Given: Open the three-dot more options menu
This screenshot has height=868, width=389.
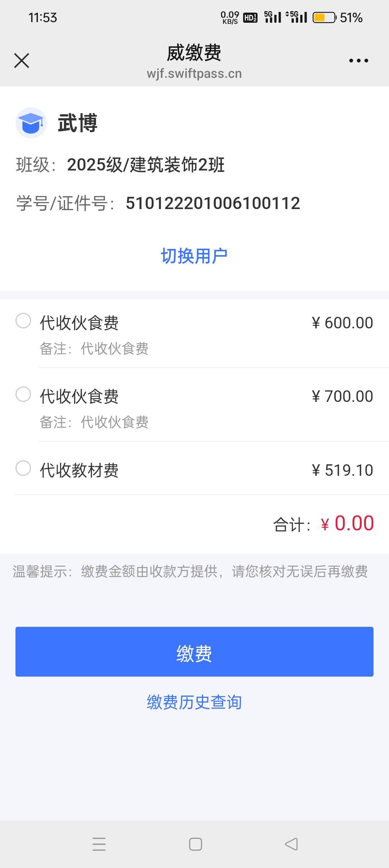Looking at the screenshot, I should pos(358,61).
